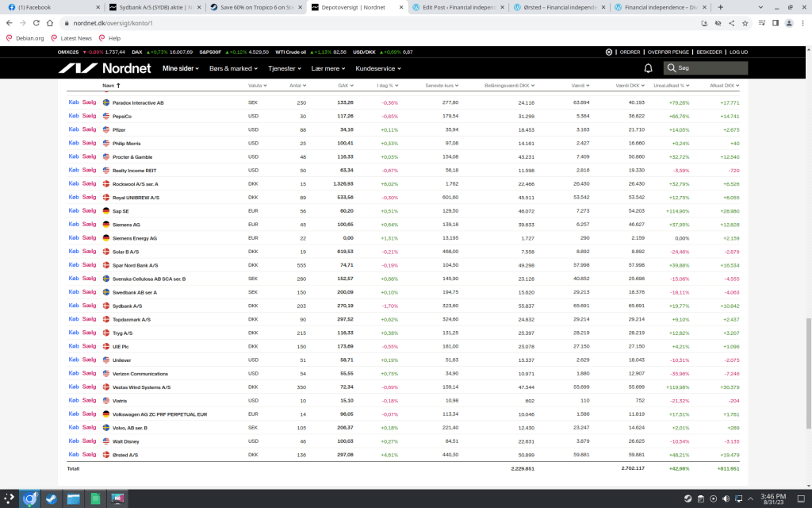Click the Nordnet logo in header
The height and width of the screenshot is (508, 812).
104,68
